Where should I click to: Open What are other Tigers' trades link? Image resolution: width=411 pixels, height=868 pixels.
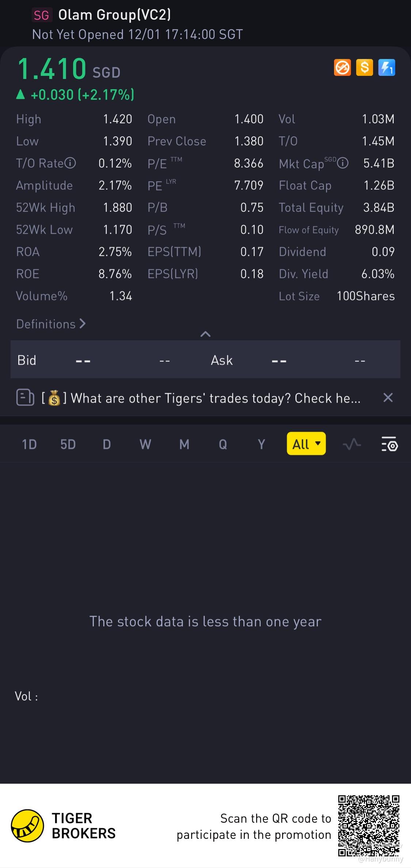(216, 398)
